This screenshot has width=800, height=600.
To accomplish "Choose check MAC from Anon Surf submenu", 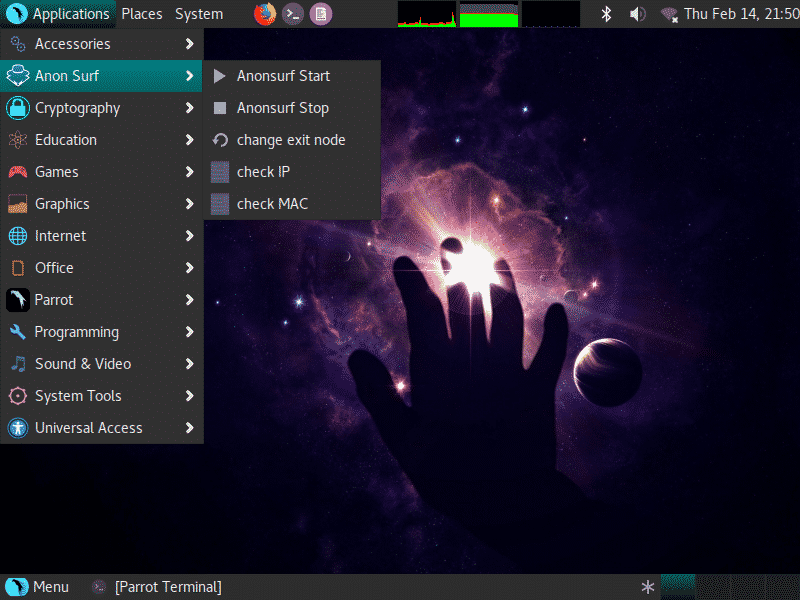I will click(x=272, y=204).
